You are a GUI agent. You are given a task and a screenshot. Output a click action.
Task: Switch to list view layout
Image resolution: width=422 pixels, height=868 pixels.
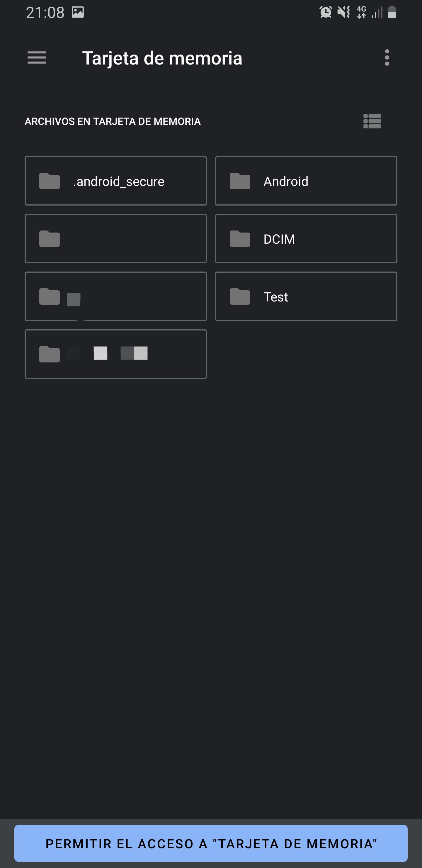click(x=372, y=121)
